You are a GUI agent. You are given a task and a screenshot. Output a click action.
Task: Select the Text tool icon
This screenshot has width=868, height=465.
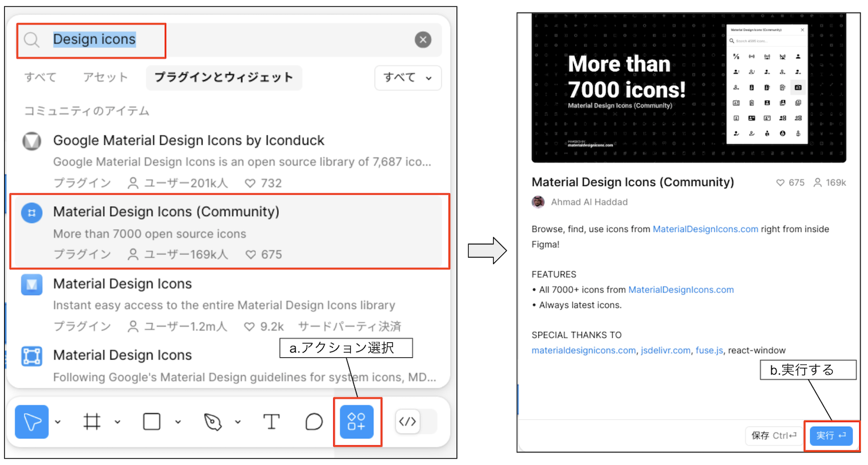click(271, 422)
